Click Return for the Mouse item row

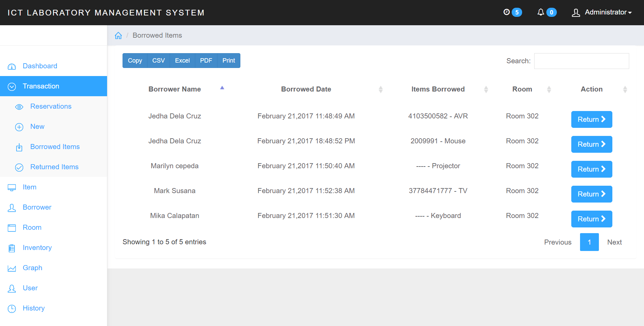click(591, 144)
